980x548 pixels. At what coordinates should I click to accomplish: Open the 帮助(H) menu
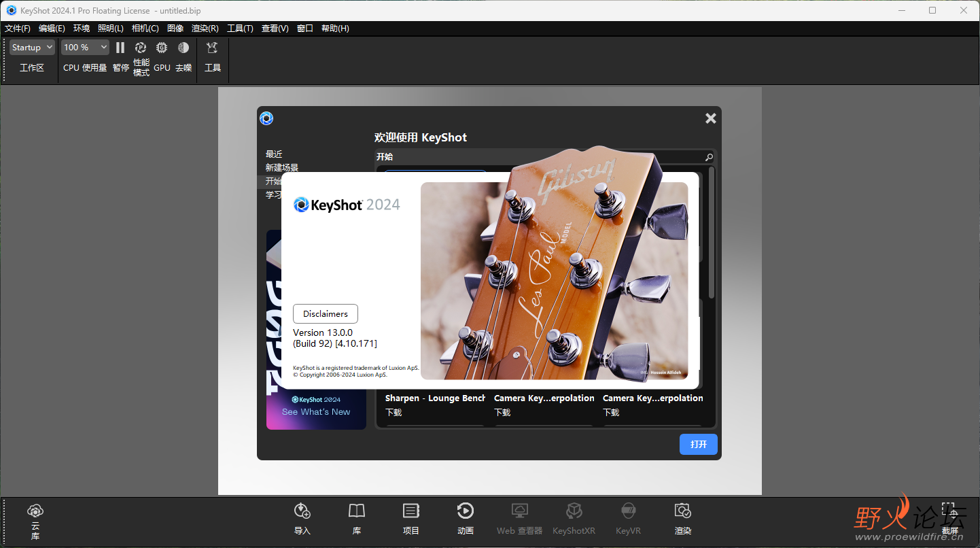click(x=335, y=29)
